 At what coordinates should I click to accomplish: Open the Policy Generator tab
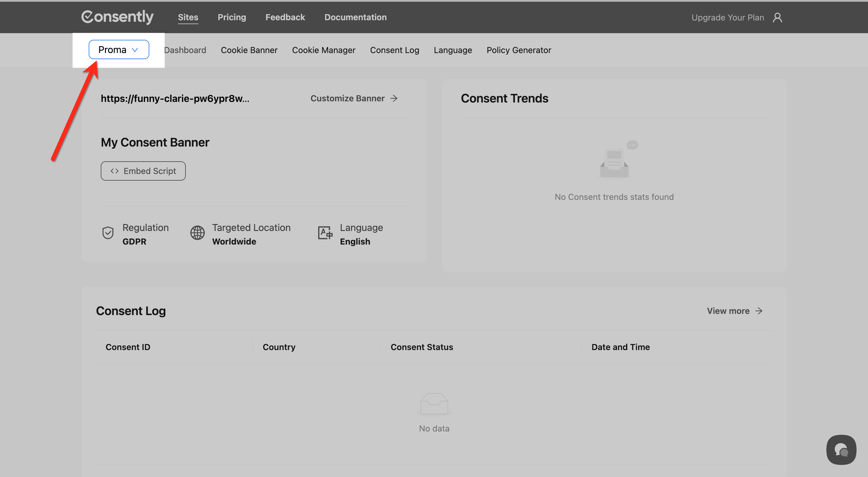tap(518, 50)
